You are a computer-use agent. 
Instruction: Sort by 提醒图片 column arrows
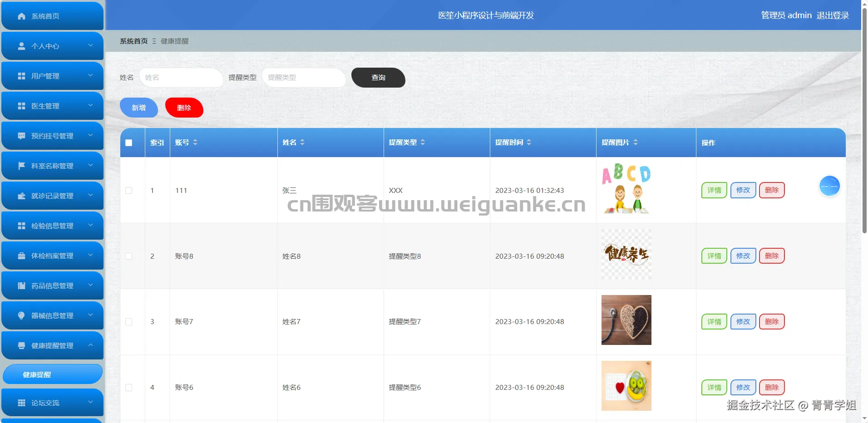click(x=636, y=143)
